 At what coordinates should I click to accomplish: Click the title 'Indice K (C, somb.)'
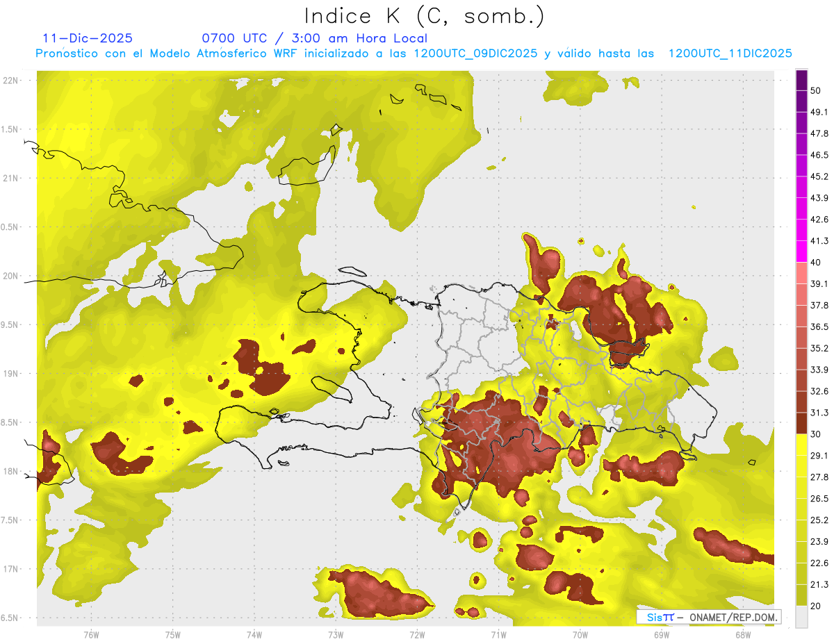click(x=425, y=17)
